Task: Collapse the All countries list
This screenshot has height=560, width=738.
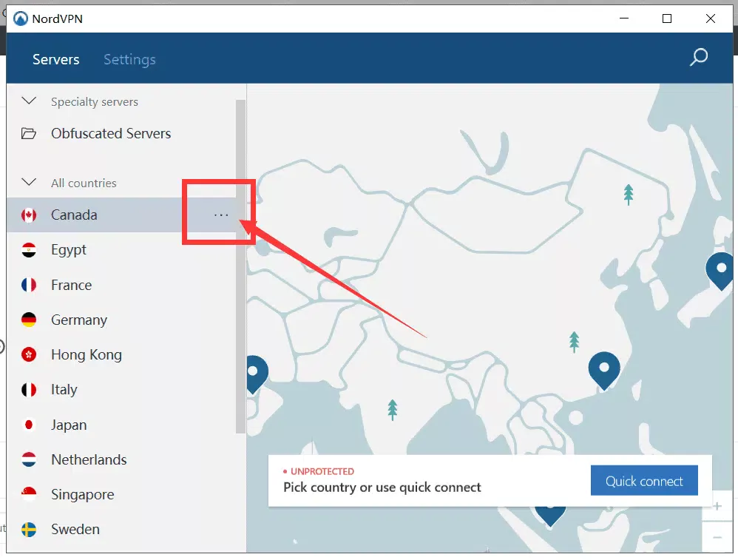Action: pyautogui.click(x=30, y=183)
